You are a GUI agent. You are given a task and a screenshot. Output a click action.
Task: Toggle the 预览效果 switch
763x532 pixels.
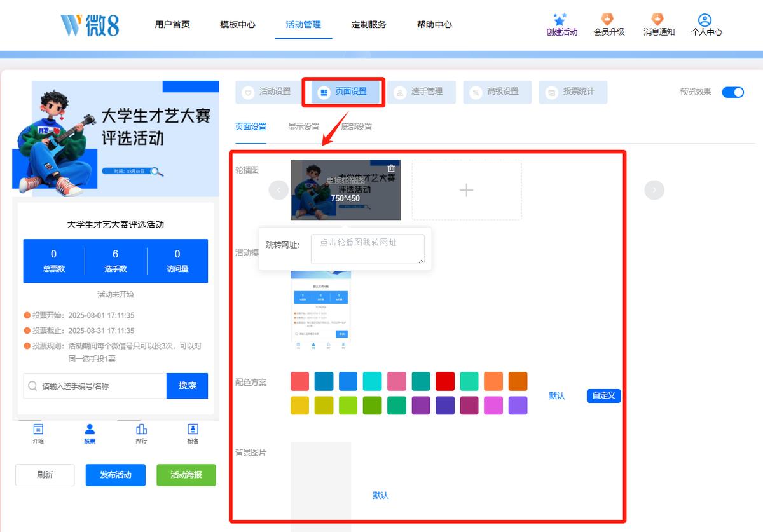pyautogui.click(x=732, y=92)
